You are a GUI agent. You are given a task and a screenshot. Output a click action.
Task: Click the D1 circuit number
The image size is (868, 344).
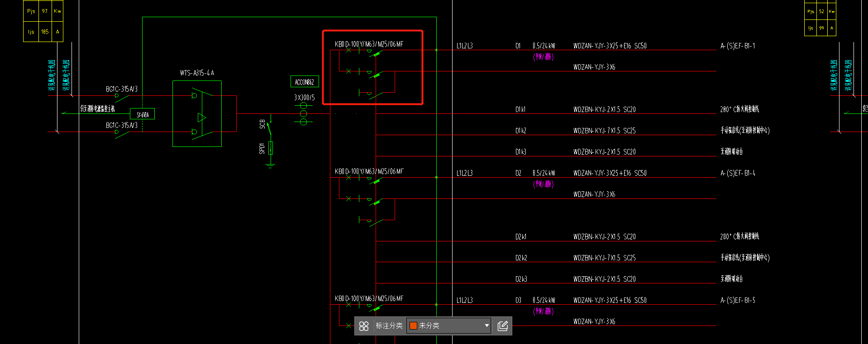point(518,46)
